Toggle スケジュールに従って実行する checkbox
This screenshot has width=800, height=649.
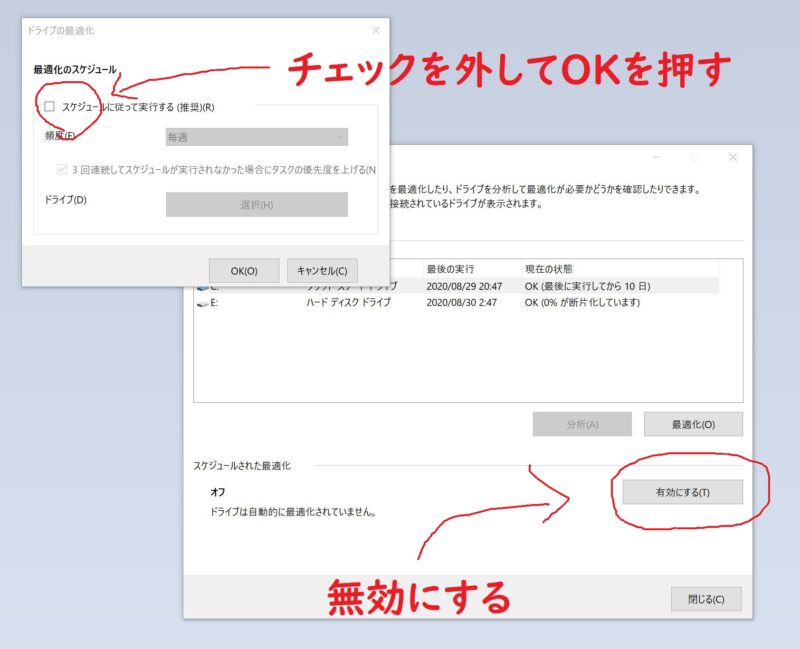[x=49, y=107]
